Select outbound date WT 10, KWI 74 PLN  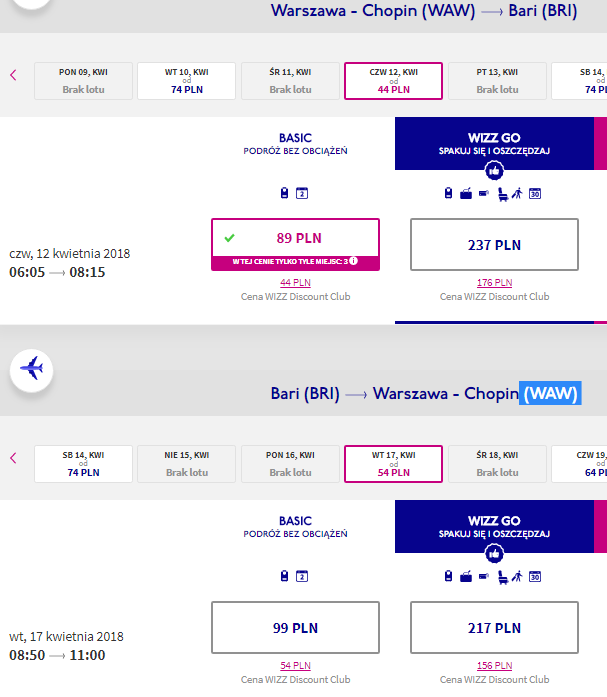tap(187, 81)
